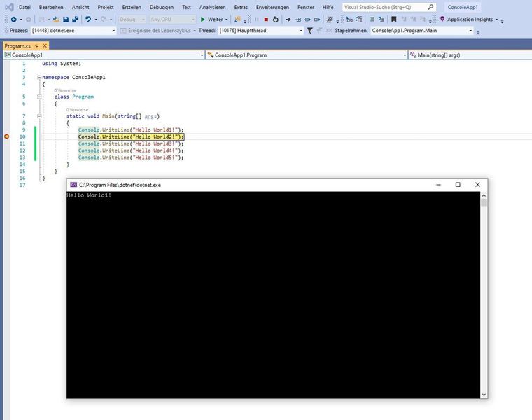Screen dimensions: 532x420
Task: Click the Undo arrow icon
Action: pos(88,20)
